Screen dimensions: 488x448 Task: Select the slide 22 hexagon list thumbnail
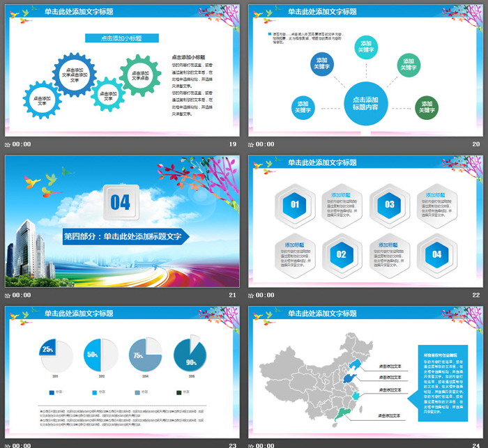pos(366,222)
